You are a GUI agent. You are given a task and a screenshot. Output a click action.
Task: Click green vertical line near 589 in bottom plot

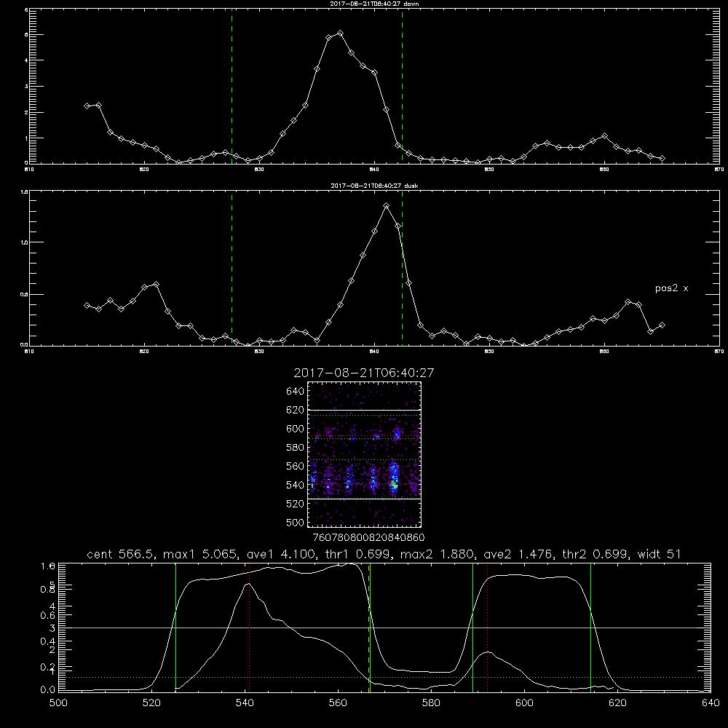click(x=472, y=628)
